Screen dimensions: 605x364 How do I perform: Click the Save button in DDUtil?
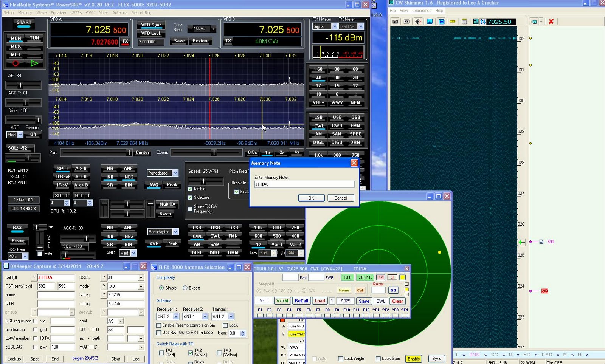point(364,301)
